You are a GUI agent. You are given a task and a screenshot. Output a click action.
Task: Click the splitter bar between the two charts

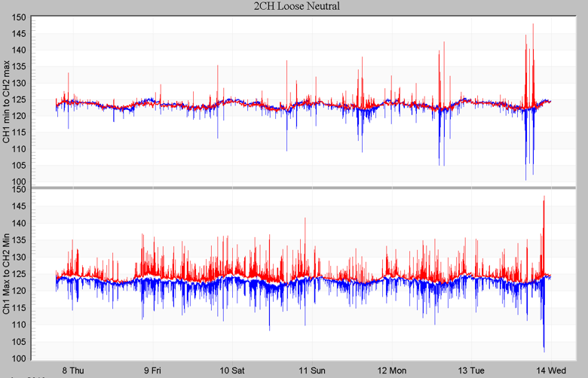303,187
